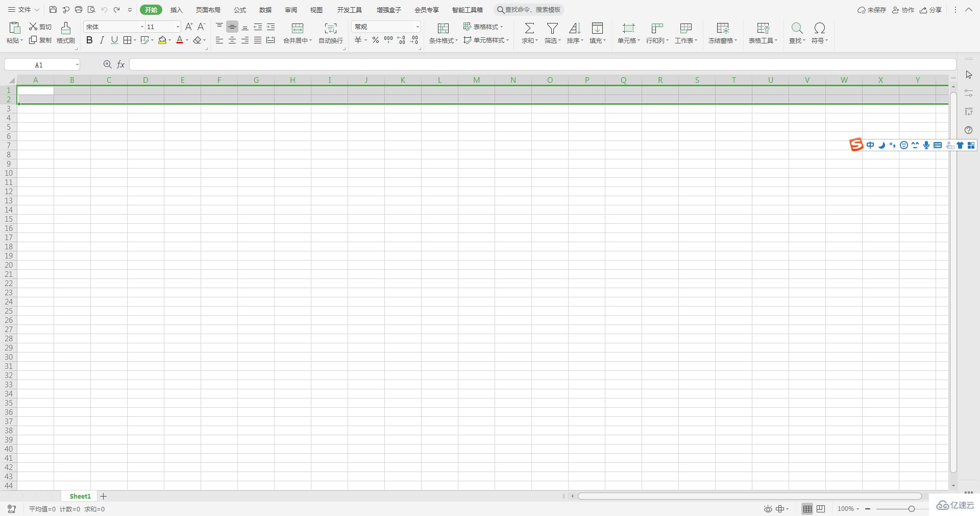This screenshot has width=980, height=516.
Task: Switch to the 数据 (Data) tab
Action: tap(265, 10)
